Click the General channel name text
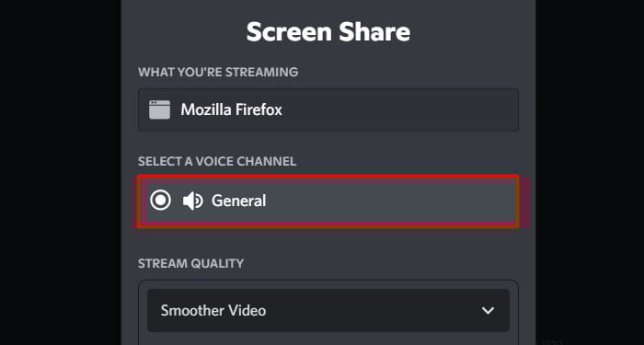Viewport: 644px width, 345px height. [238, 201]
